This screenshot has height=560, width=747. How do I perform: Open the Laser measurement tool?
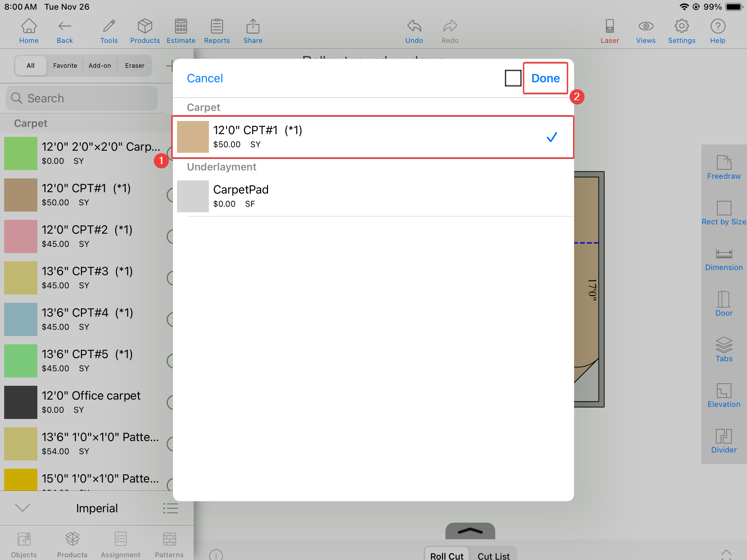coord(609,31)
